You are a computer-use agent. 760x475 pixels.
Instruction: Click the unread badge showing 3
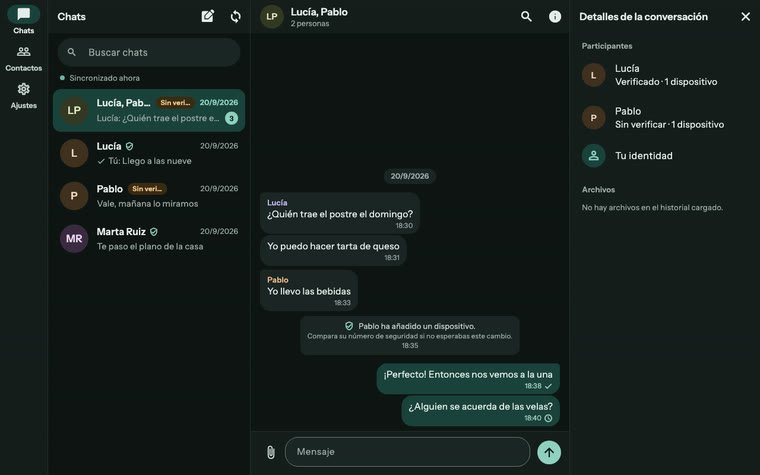pyautogui.click(x=232, y=118)
